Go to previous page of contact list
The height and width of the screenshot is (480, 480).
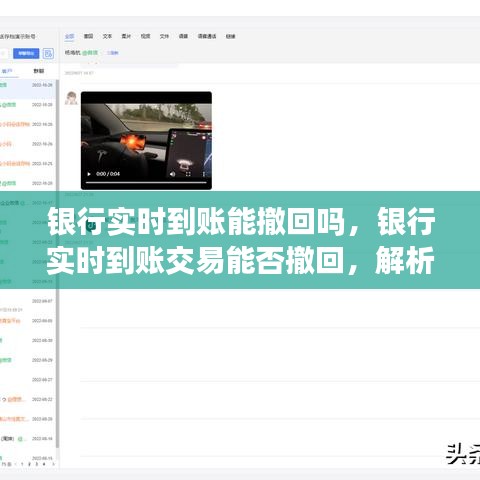tap(16, 464)
